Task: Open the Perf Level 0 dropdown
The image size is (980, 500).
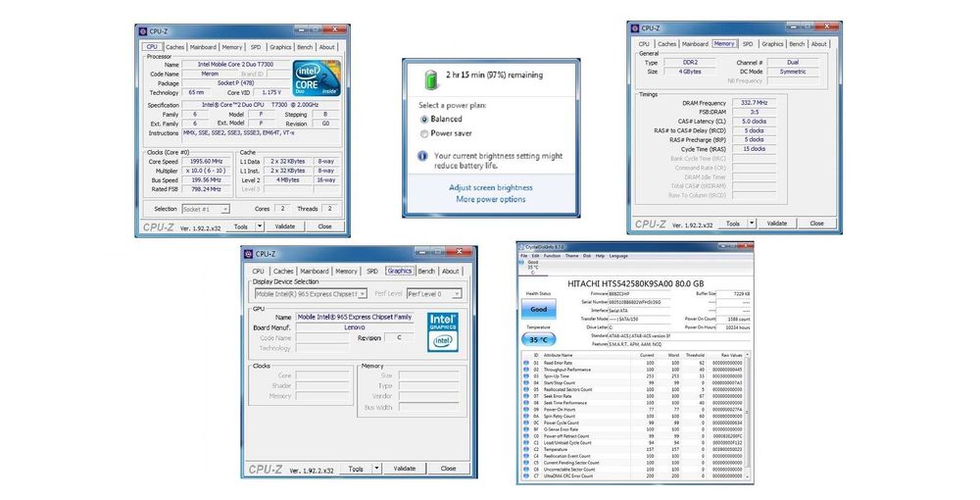Action: pyautogui.click(x=434, y=294)
